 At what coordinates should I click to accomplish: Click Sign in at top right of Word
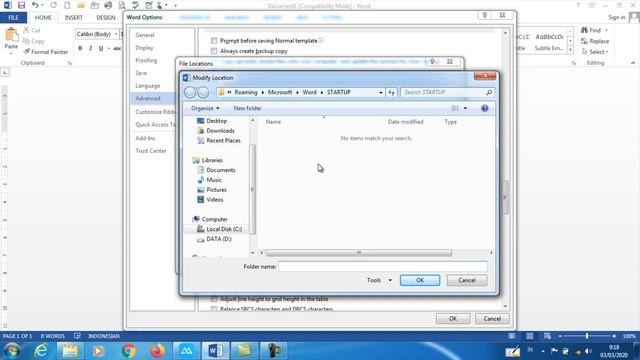point(617,17)
